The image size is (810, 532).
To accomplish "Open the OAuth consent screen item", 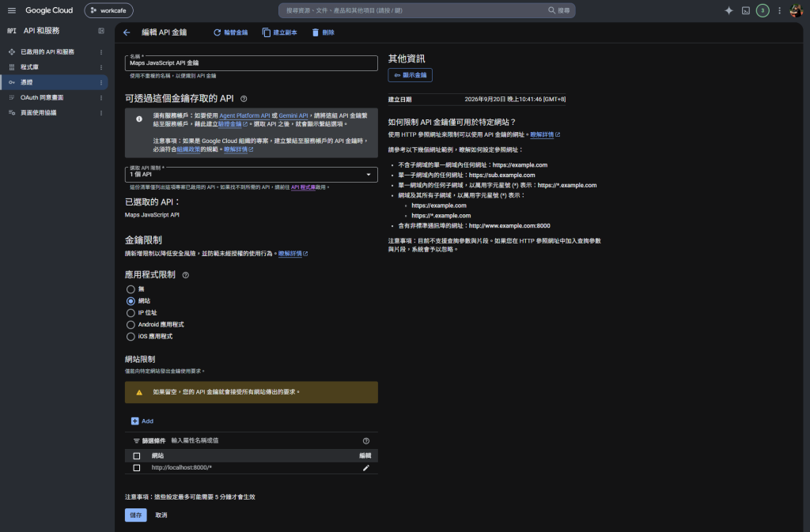I will point(42,97).
